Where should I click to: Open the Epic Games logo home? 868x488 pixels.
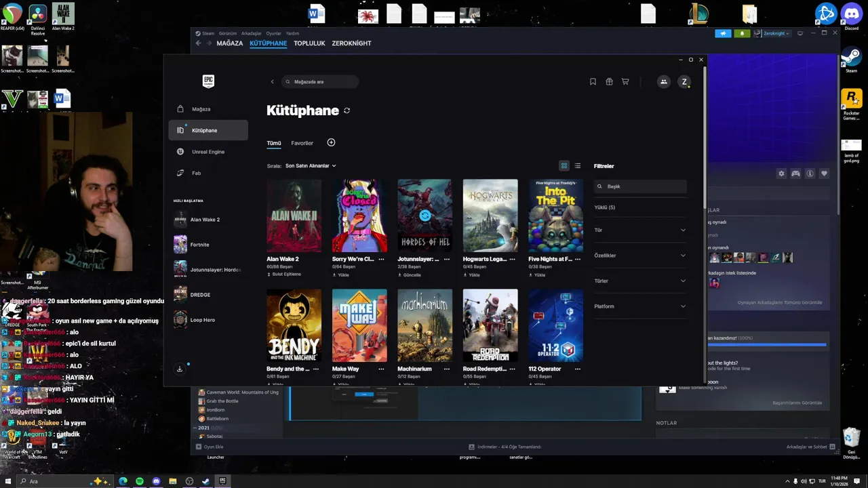208,81
